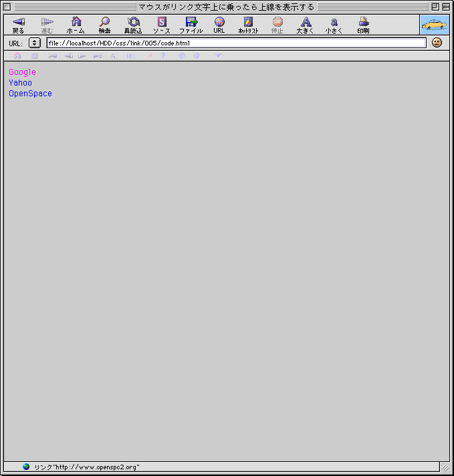Click the smiley face HTML status icon
This screenshot has width=454, height=476.
[437, 43]
